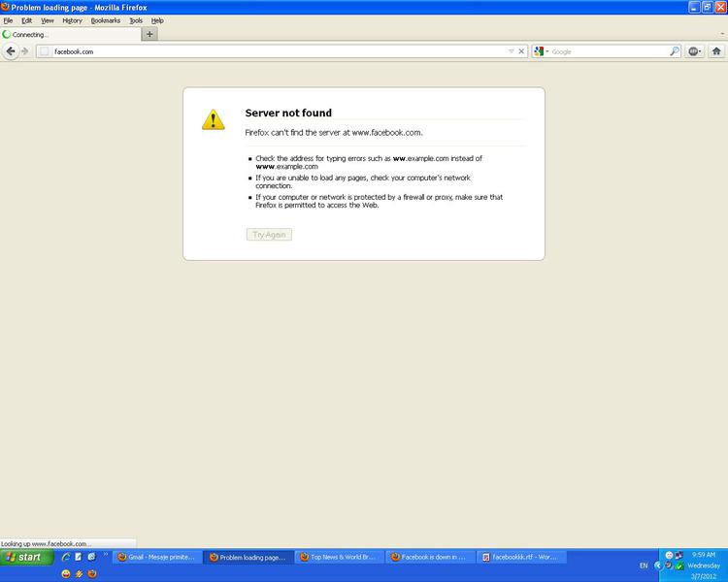Open the Bookmarks menu
The image size is (728, 582).
106,20
